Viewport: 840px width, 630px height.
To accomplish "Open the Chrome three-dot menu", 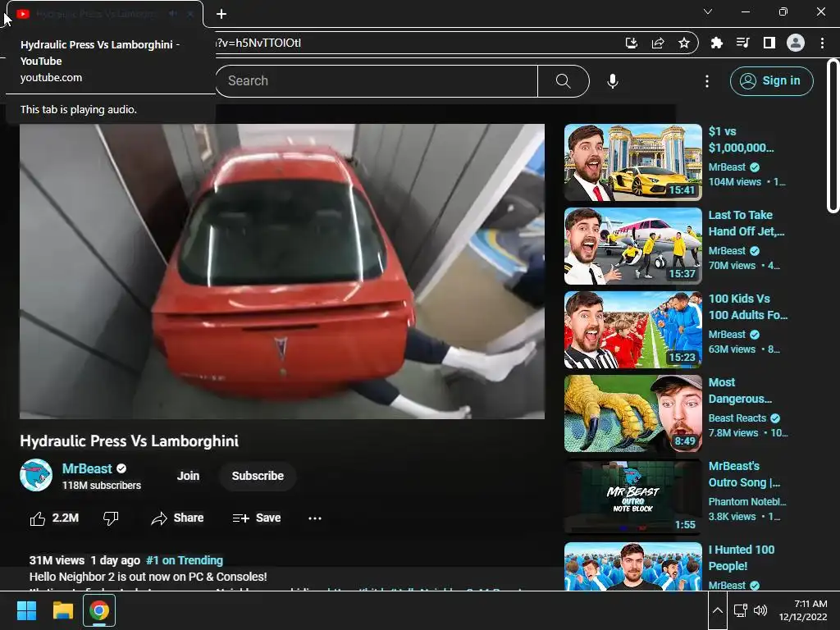I will [822, 43].
